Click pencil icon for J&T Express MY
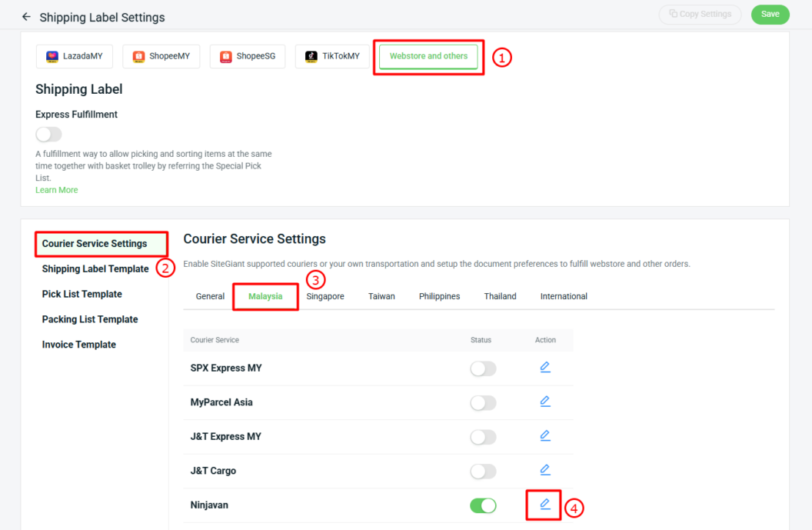Viewport: 812px width, 530px height. pyautogui.click(x=544, y=436)
